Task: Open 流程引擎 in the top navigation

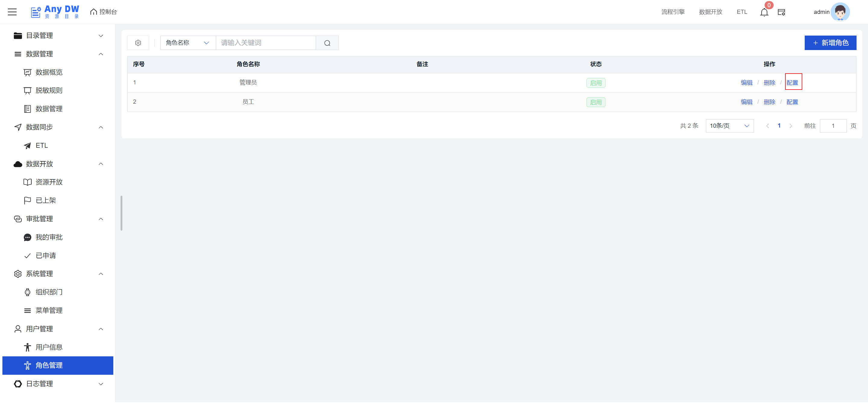Action: tap(673, 12)
